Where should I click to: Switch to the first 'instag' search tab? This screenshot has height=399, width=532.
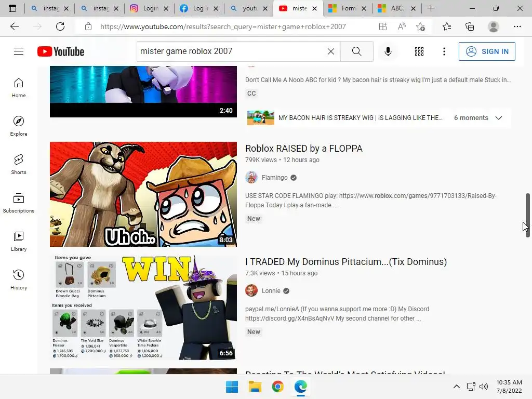click(49, 8)
